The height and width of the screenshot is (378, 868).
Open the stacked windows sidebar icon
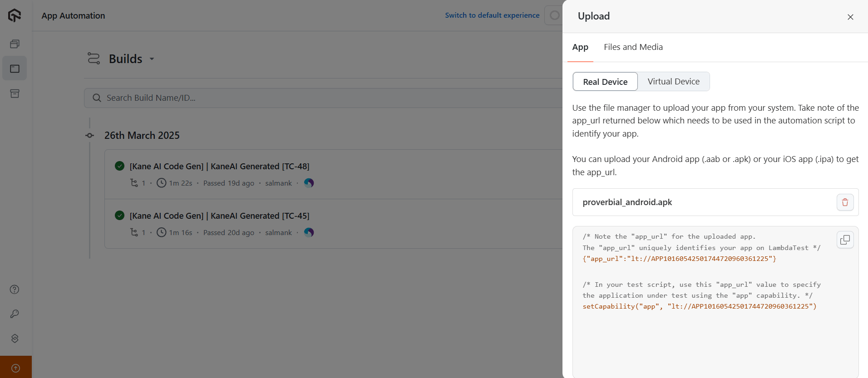[x=15, y=44]
